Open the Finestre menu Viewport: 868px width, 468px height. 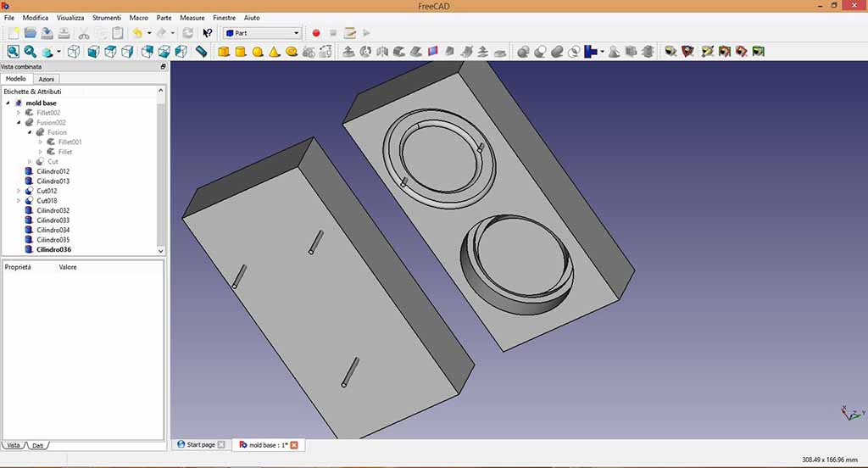pyautogui.click(x=224, y=18)
